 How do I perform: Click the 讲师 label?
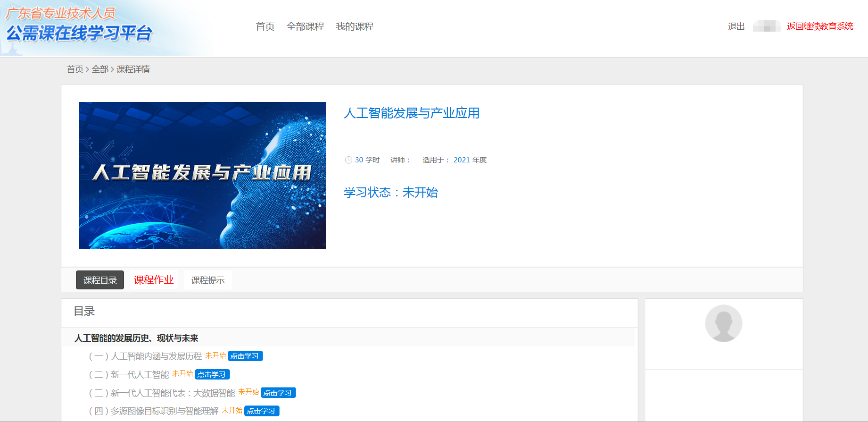click(400, 160)
